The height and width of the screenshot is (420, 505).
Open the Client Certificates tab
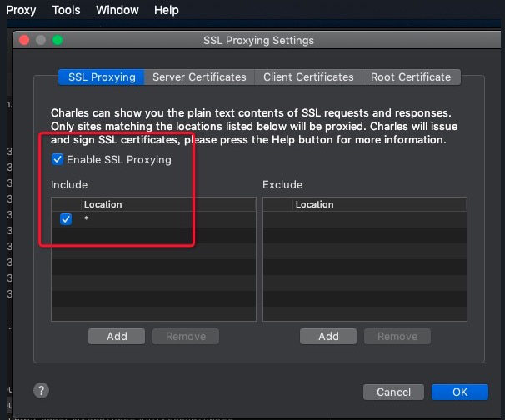click(308, 77)
